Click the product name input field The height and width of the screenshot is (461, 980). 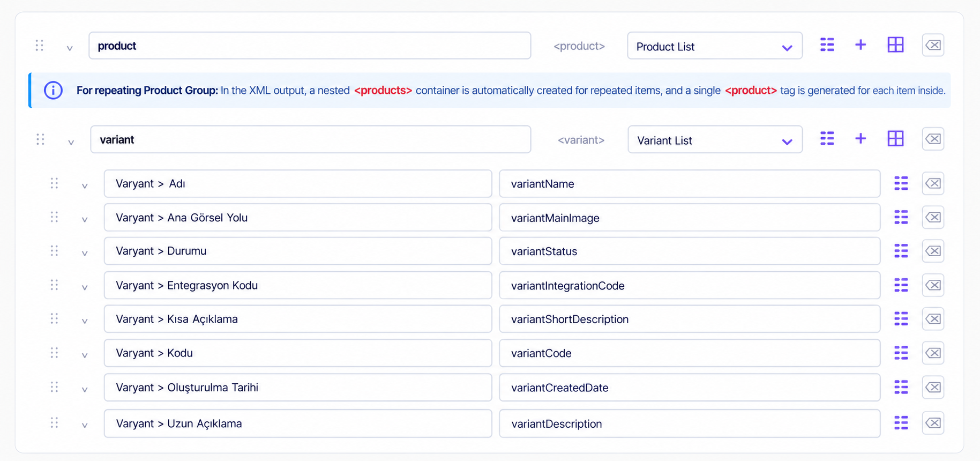[310, 46]
